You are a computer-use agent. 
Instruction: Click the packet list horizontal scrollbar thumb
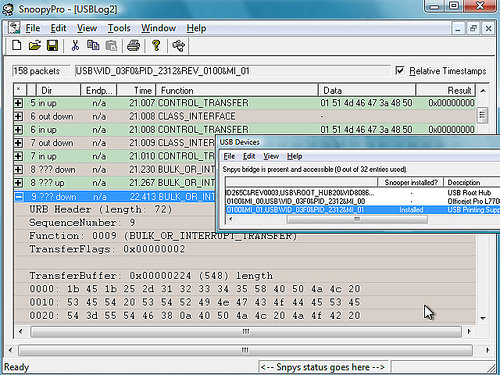click(x=246, y=331)
